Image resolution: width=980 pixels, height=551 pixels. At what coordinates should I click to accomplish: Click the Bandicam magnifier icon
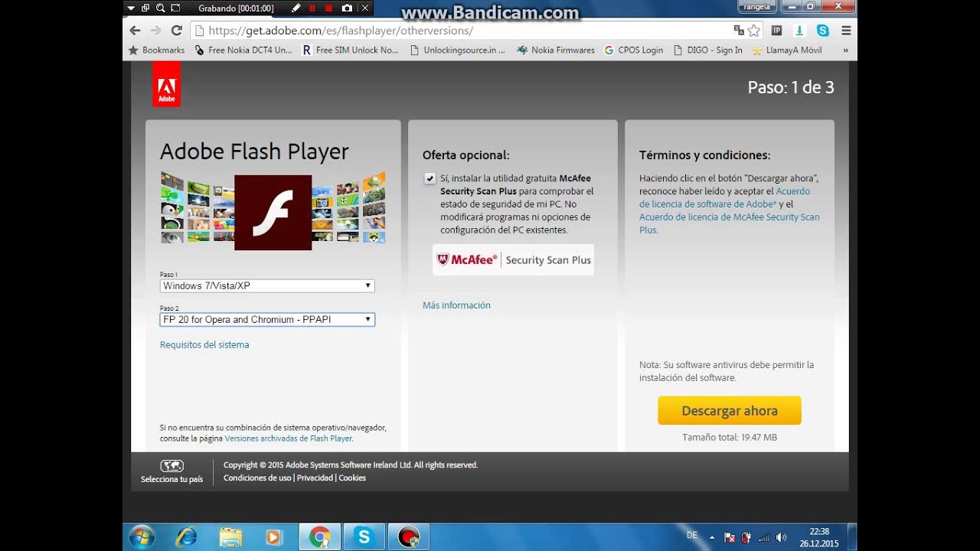coord(160,8)
